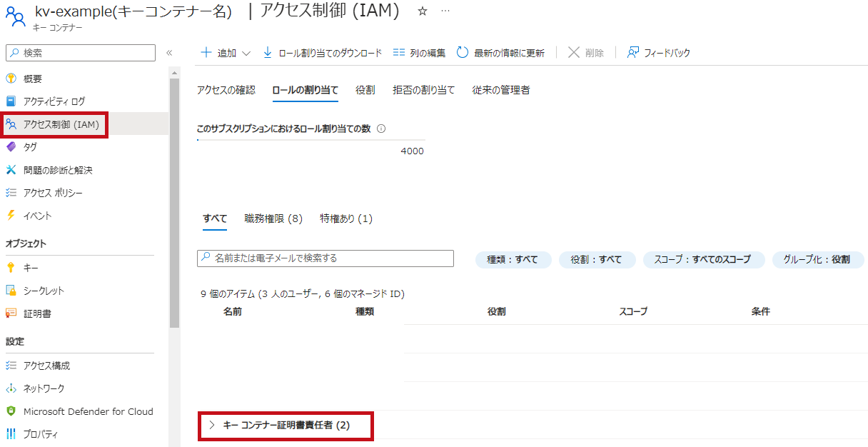Sort by the スコープ column header
Image resolution: width=868 pixels, height=447 pixels.
(x=633, y=312)
